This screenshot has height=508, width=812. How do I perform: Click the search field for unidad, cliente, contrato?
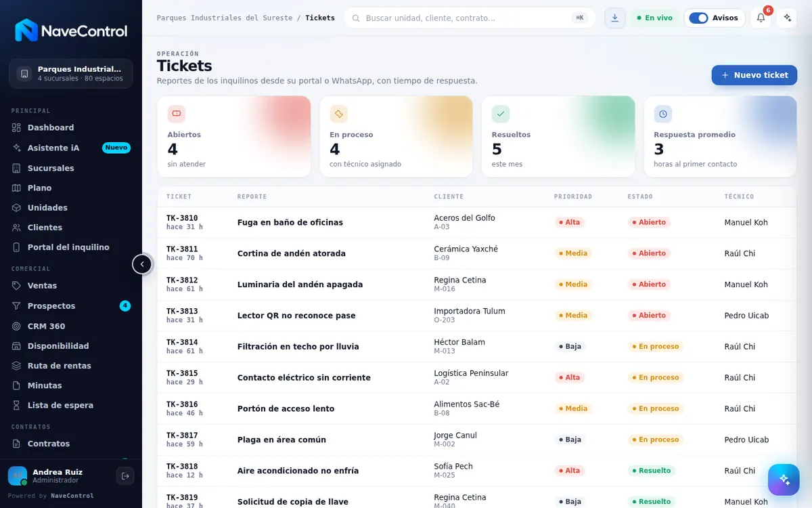(x=470, y=18)
